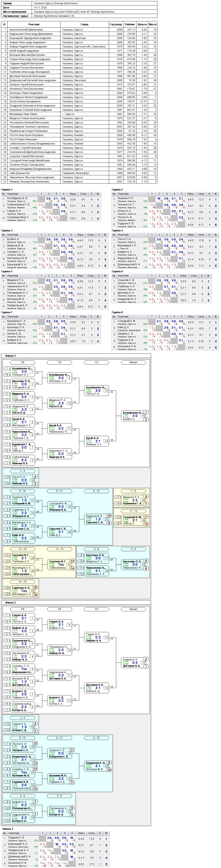Select participant row Агапов Евгений Дмитриевич
221x868 pixels.
pyautogui.click(x=79, y=30)
